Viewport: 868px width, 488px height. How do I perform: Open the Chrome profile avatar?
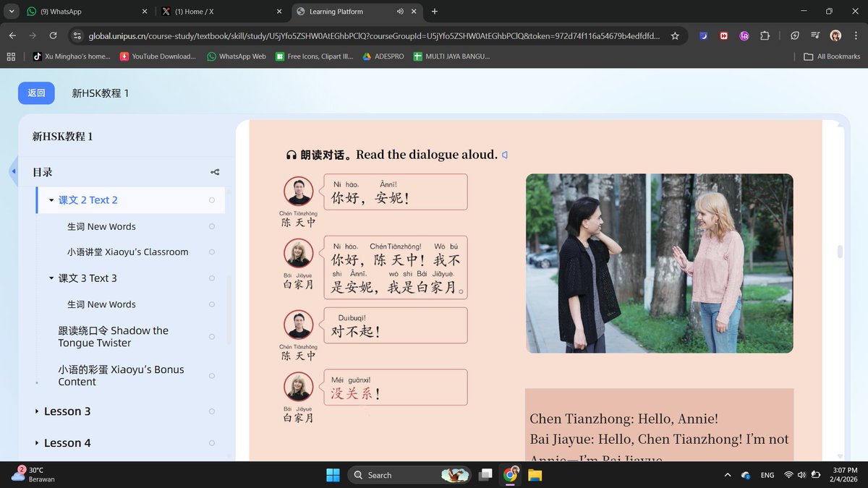[835, 35]
